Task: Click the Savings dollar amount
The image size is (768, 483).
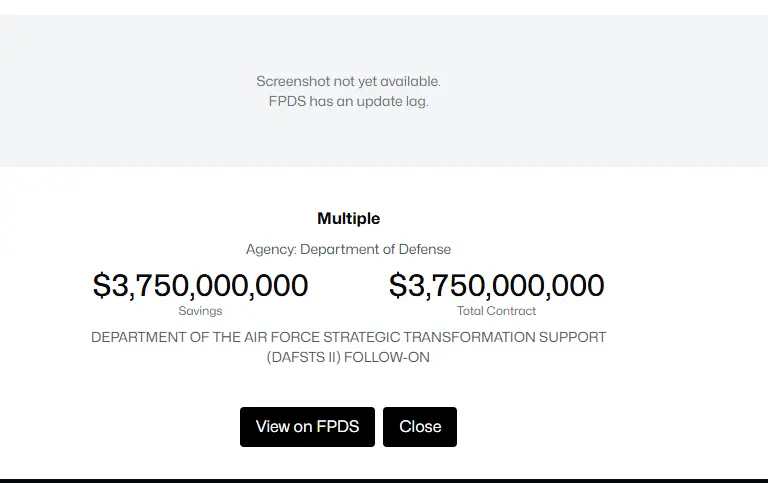Action: coord(200,286)
